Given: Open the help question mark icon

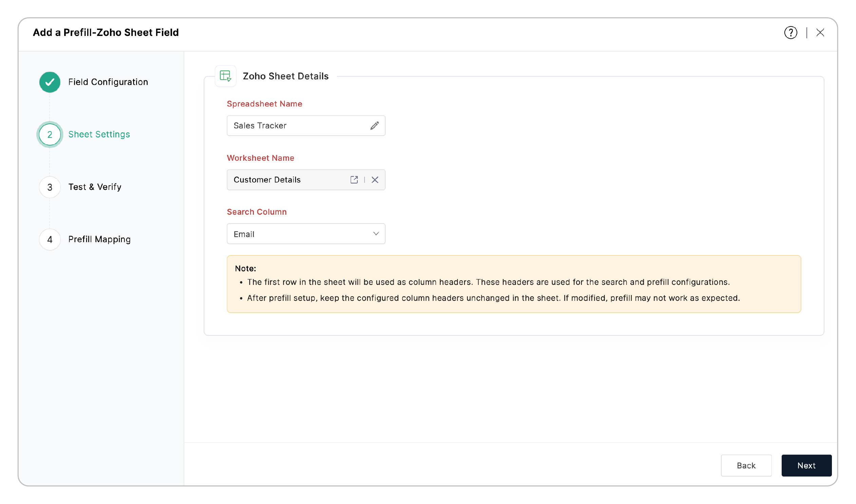Looking at the screenshot, I should pos(790,33).
